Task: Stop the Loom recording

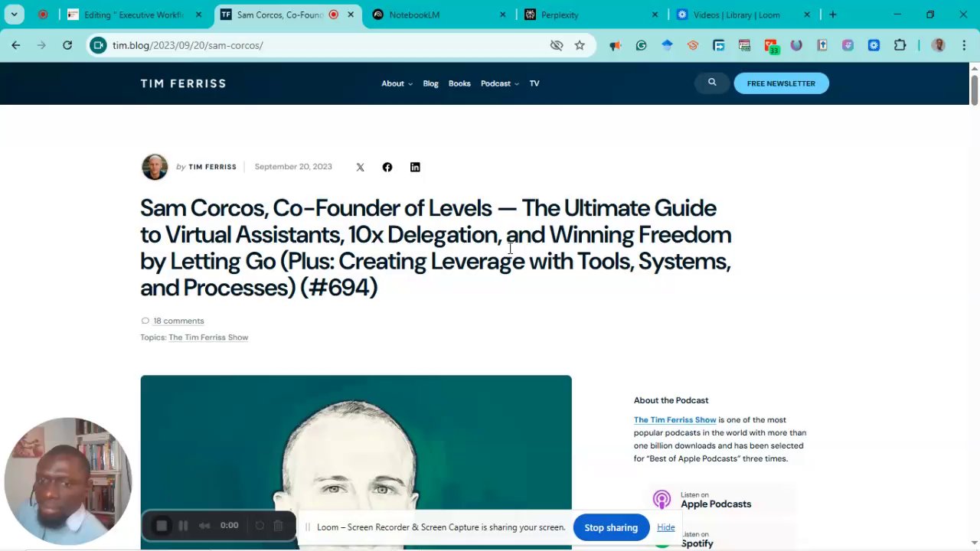Action: point(162,526)
